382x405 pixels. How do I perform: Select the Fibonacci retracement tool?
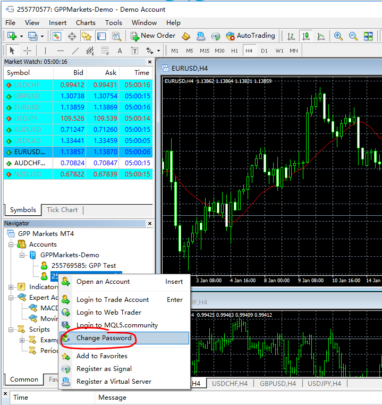tap(105, 51)
